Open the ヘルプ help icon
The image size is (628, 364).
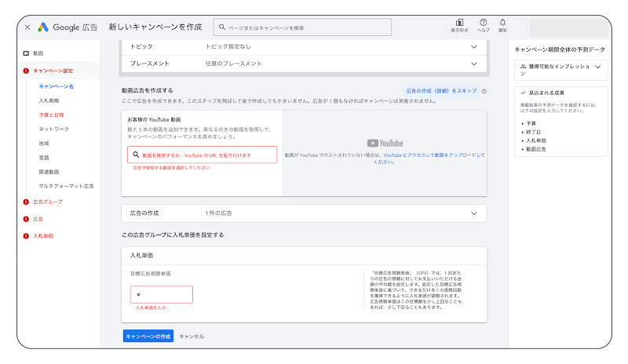pos(483,23)
